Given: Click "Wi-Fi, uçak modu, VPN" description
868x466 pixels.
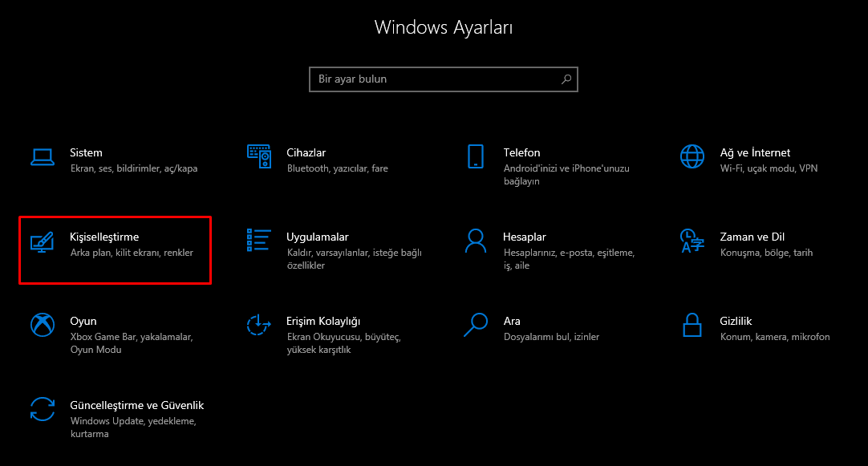Looking at the screenshot, I should pyautogui.click(x=769, y=168).
